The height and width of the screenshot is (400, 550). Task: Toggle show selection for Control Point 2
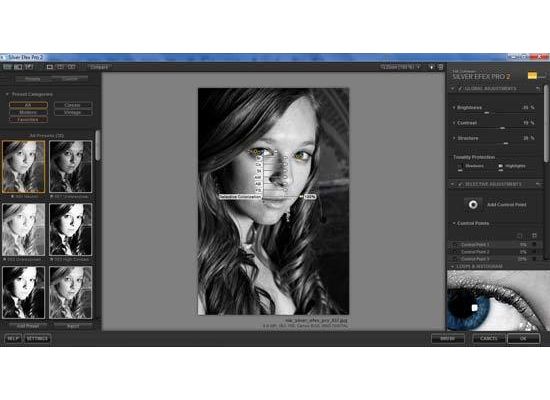535,252
